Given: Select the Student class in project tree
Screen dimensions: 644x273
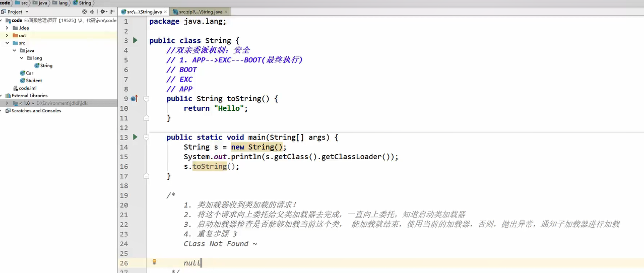Looking at the screenshot, I should (x=34, y=81).
